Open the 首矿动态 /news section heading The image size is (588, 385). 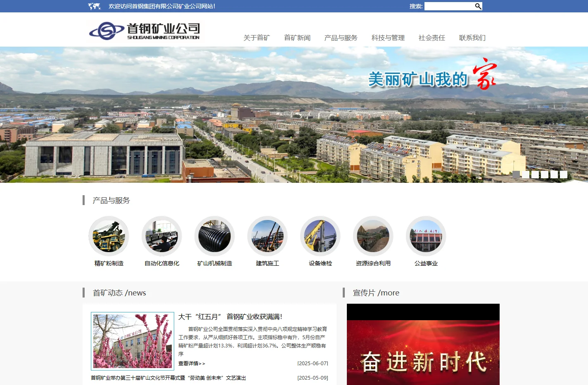[119, 293]
